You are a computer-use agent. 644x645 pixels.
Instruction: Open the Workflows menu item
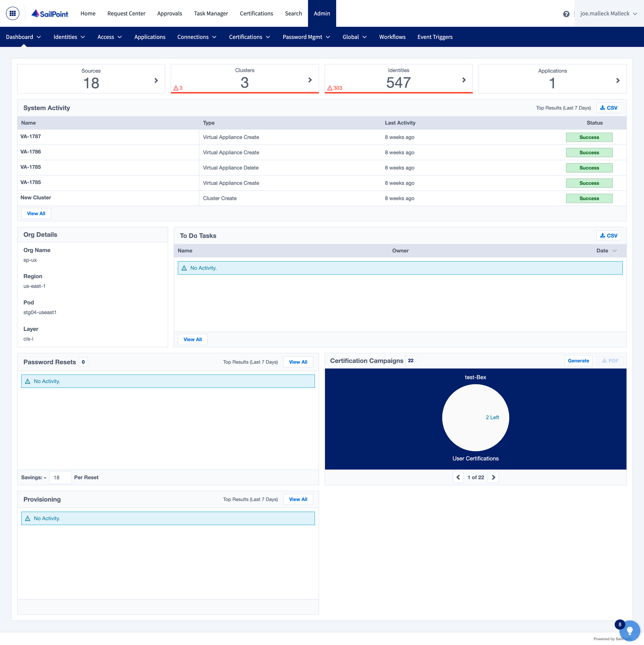[392, 37]
